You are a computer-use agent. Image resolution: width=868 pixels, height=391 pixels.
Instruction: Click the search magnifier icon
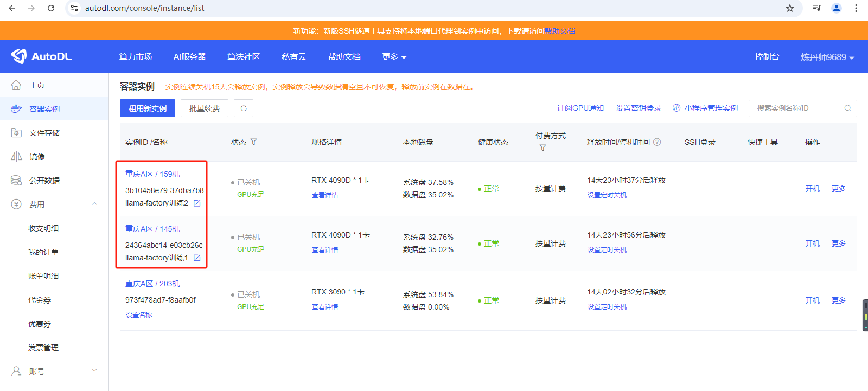(x=847, y=108)
